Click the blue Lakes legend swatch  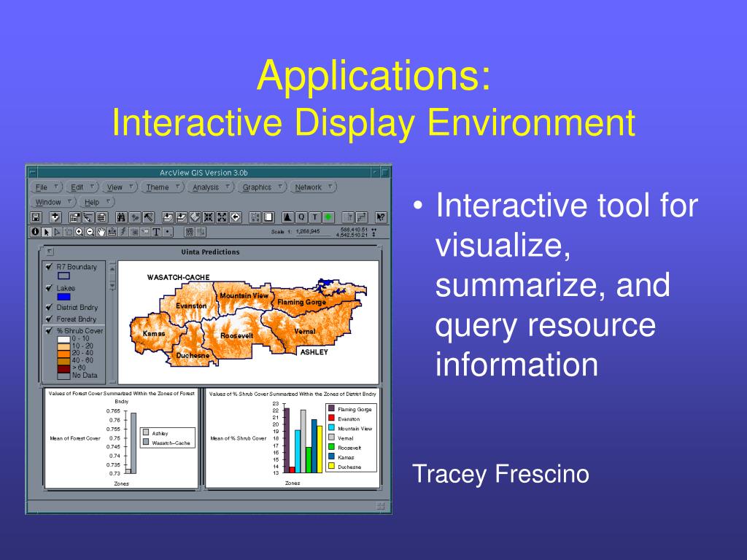coord(64,297)
